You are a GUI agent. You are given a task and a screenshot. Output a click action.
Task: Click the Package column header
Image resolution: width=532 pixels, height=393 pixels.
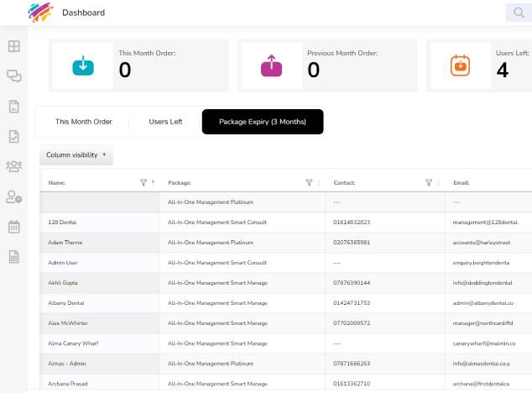(x=180, y=183)
